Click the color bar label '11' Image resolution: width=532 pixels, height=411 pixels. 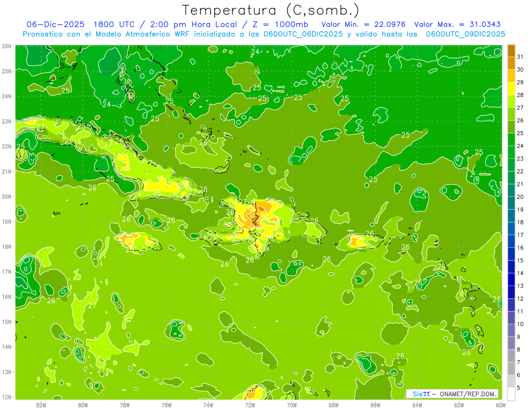(x=520, y=311)
